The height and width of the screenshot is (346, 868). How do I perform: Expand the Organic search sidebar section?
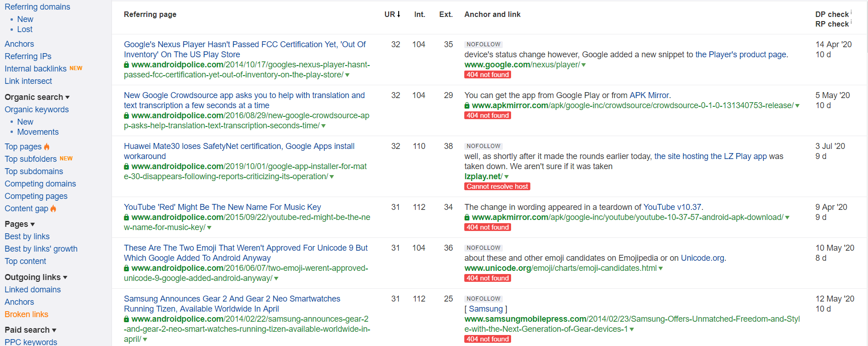click(x=37, y=97)
